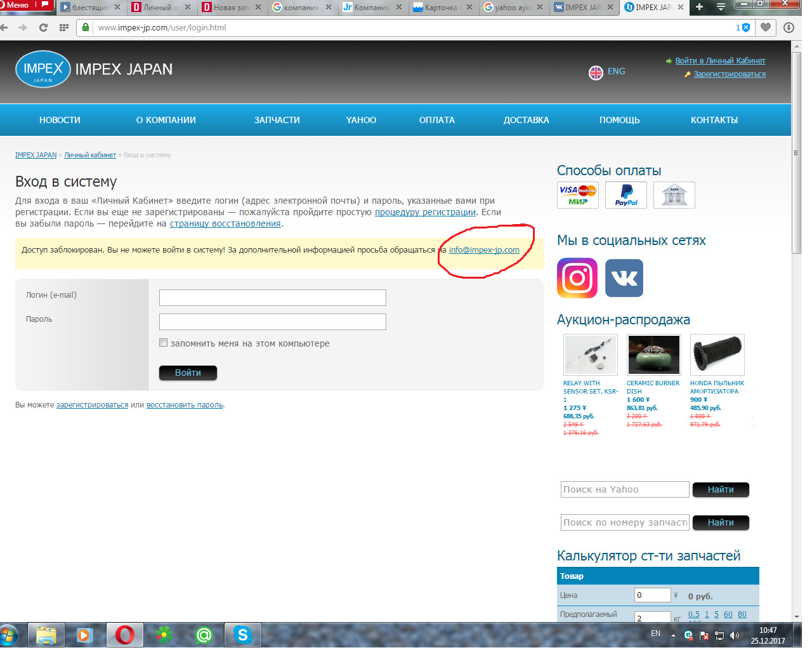Click the ad blocker shield icon
This screenshot has height=650, width=812.
(x=746, y=27)
